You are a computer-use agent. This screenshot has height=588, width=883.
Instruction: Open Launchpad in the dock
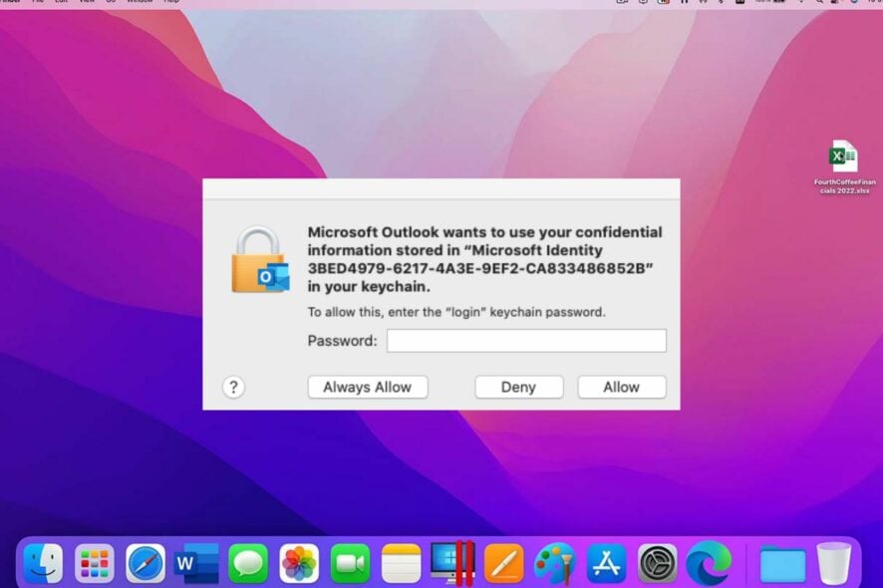(x=94, y=563)
